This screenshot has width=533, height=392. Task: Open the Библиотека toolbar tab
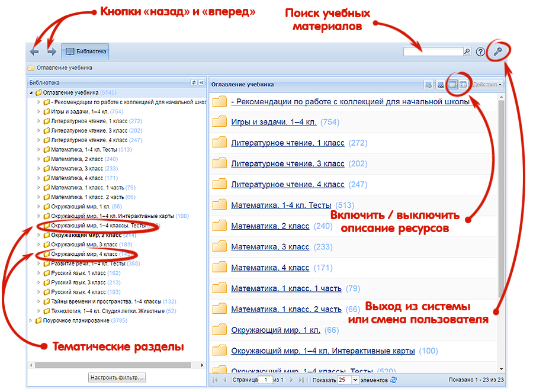(86, 52)
